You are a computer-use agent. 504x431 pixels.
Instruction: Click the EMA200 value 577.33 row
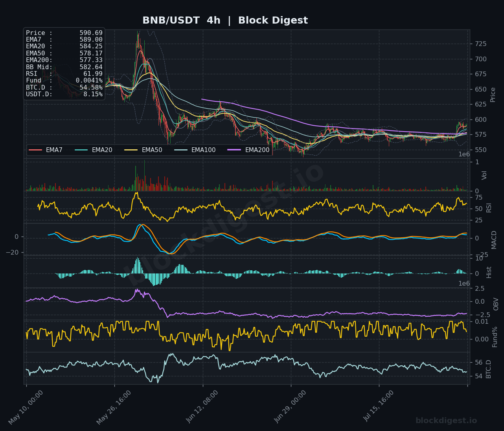click(64, 60)
